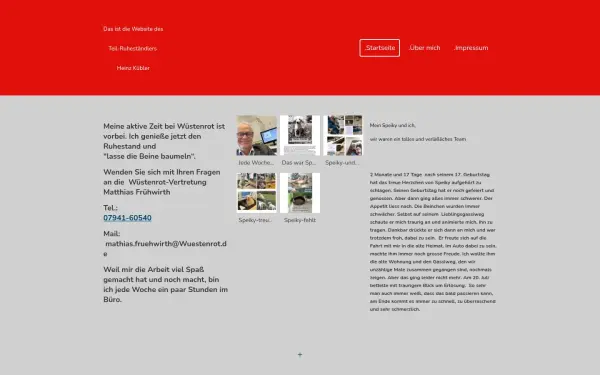The width and height of the screenshot is (600, 375).
Task: Click the 'Tel.:' label
Action: (111, 208)
